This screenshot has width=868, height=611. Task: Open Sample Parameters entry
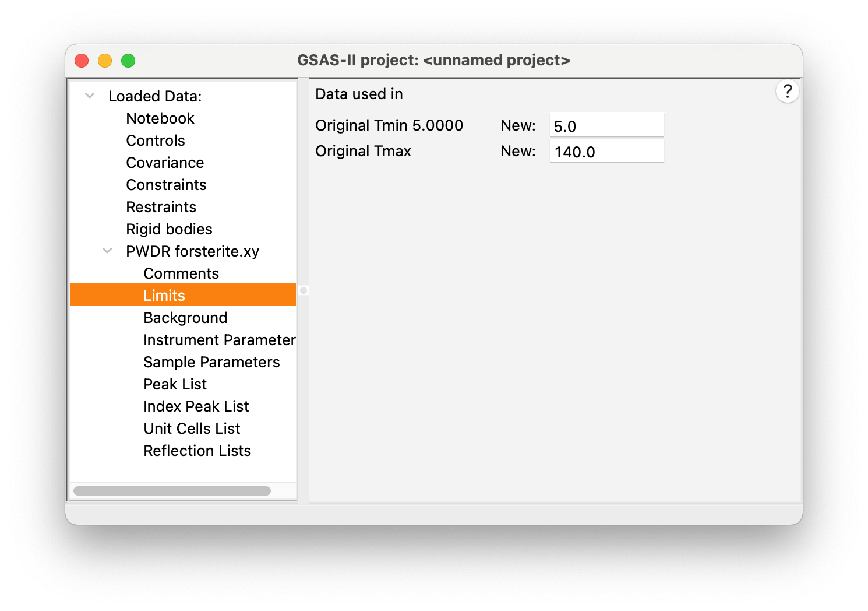click(211, 362)
